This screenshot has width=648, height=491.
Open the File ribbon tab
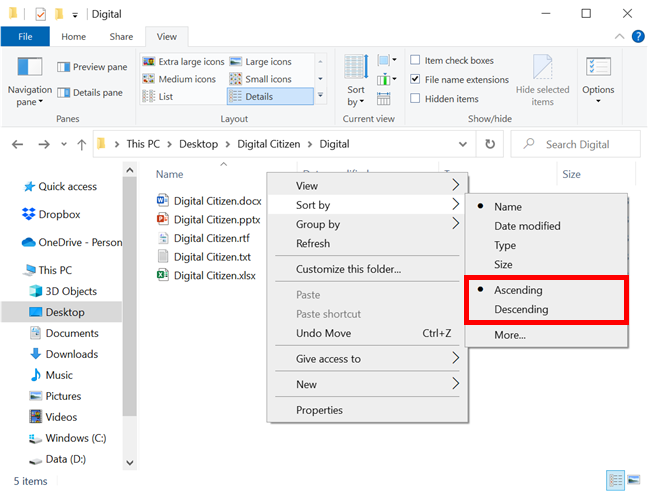[x=25, y=36]
